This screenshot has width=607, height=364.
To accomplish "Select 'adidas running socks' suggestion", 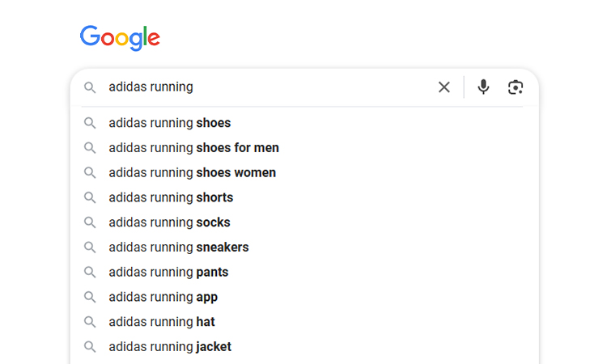I will 304,222.
